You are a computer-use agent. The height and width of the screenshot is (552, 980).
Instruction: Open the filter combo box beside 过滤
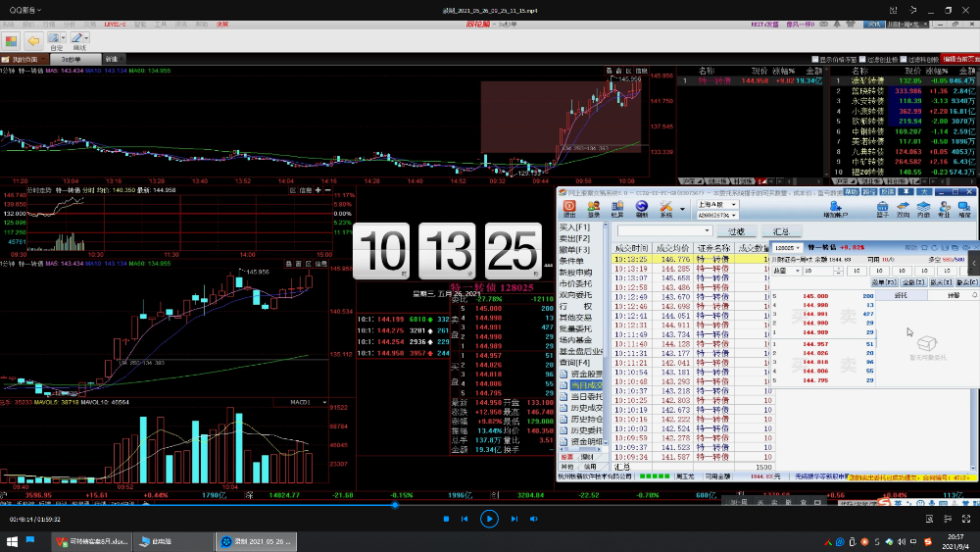tap(664, 231)
